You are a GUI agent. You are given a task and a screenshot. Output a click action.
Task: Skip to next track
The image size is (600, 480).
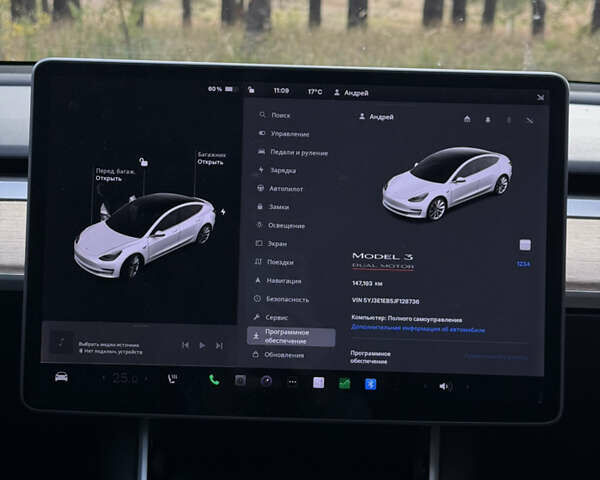pyautogui.click(x=219, y=346)
